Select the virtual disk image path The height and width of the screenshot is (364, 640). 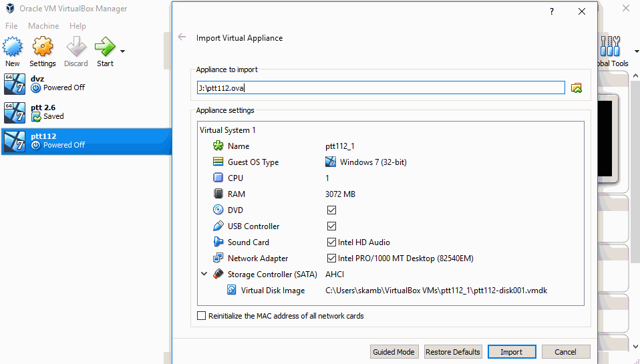pos(436,291)
